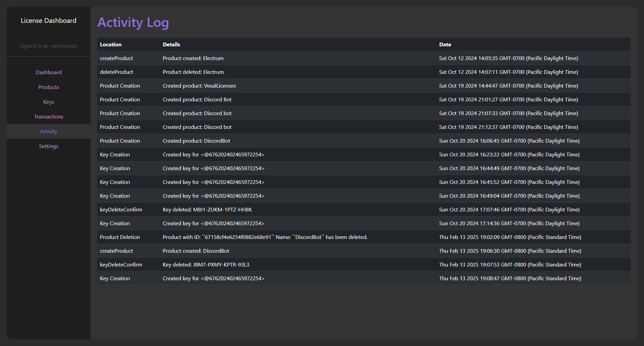Click the date of the VexalLicenses creation entry
Viewport: 644px width, 346px height.
coord(508,86)
